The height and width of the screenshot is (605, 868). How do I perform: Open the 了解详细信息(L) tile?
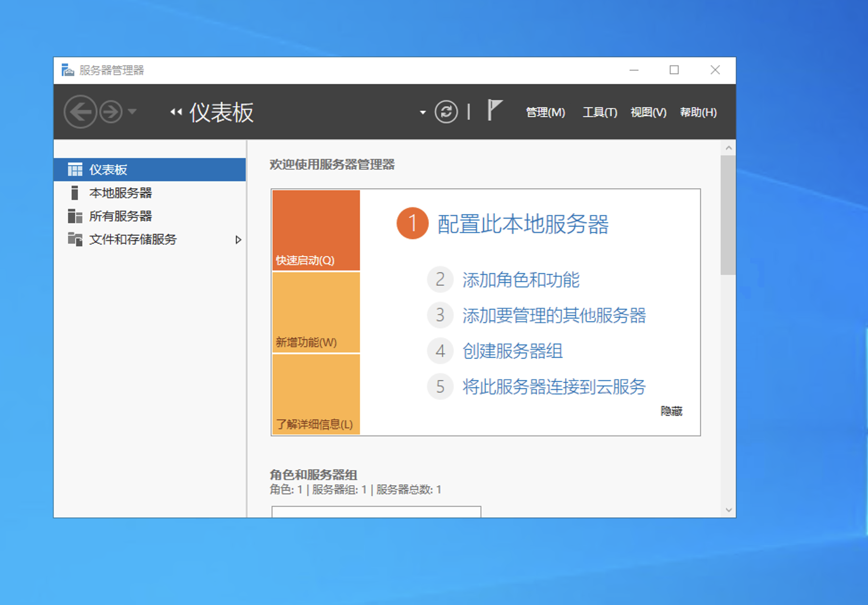click(x=316, y=394)
